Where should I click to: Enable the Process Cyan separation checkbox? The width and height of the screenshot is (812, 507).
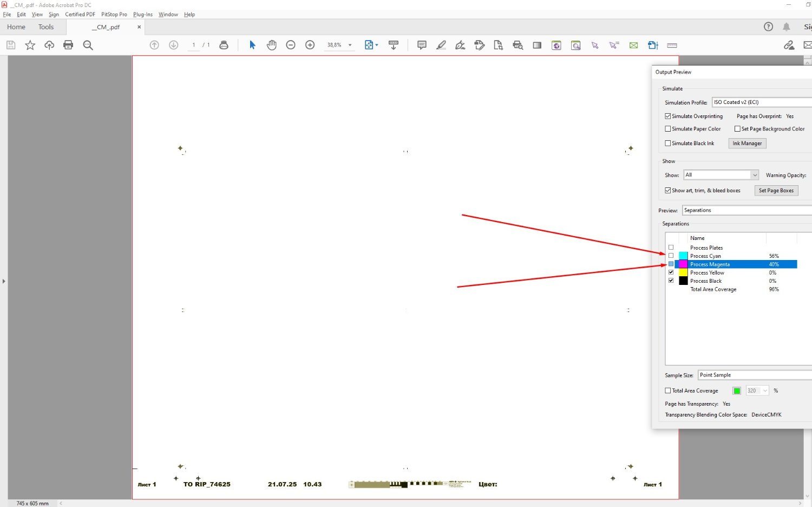671,256
